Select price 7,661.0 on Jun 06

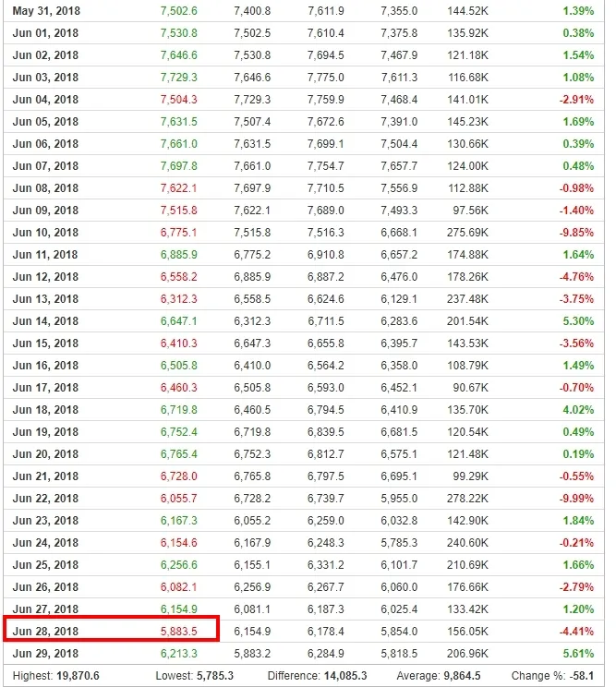(x=179, y=144)
